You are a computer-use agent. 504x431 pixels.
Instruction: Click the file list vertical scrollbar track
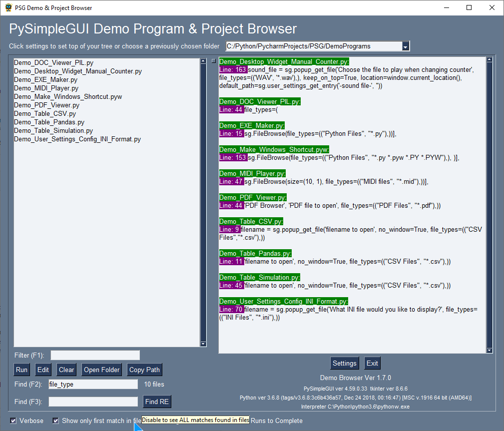(203, 202)
